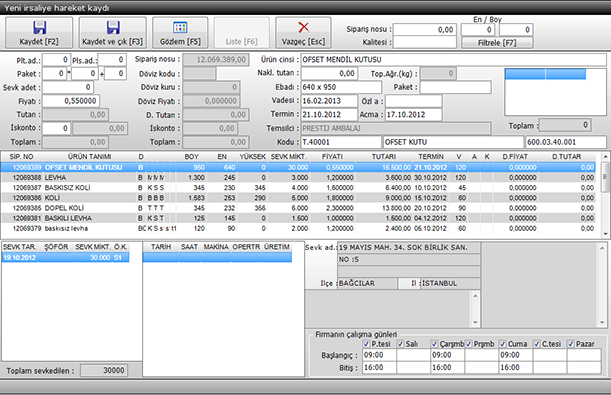Click the Cuma Başlangıç time 09:00

[516, 355]
